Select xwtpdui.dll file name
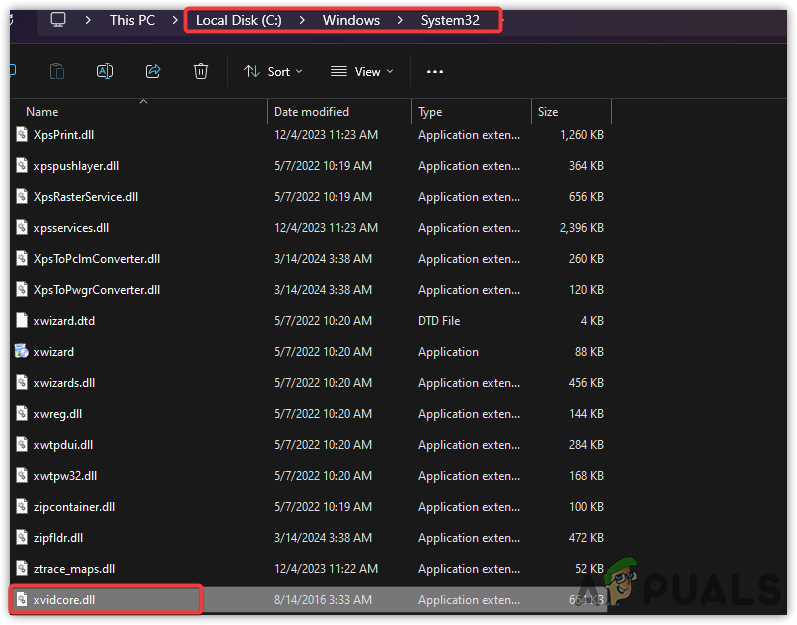This screenshot has height=625, width=797. (63, 445)
